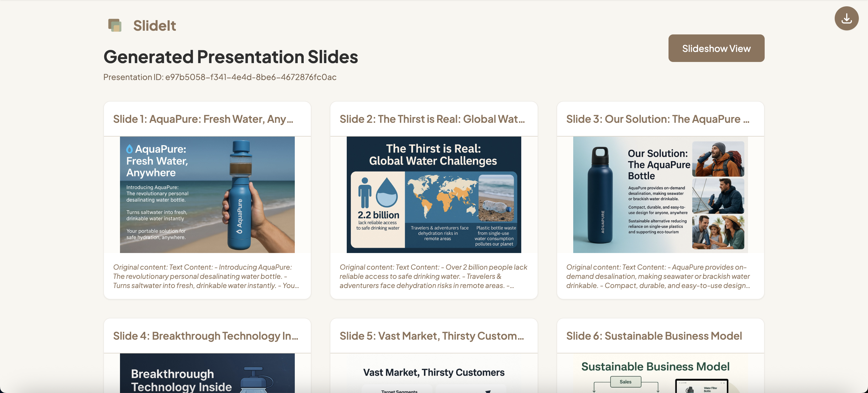
Task: Click Slide 2 original content description
Action: coord(433,276)
